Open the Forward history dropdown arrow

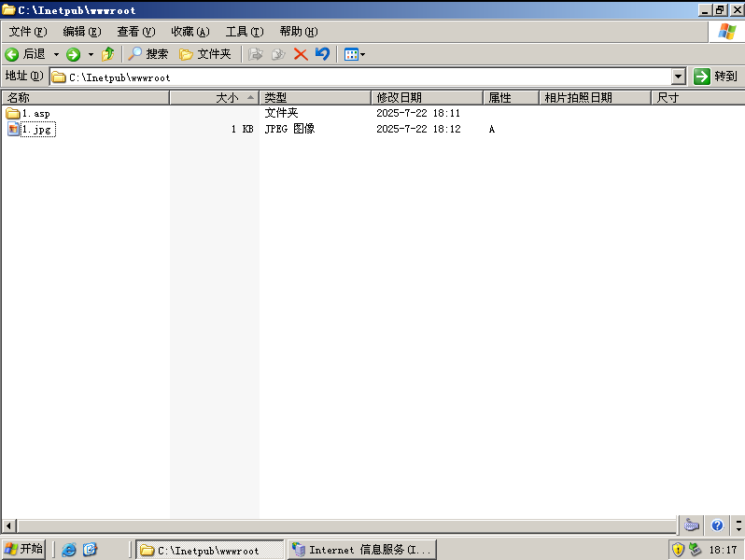click(x=91, y=55)
